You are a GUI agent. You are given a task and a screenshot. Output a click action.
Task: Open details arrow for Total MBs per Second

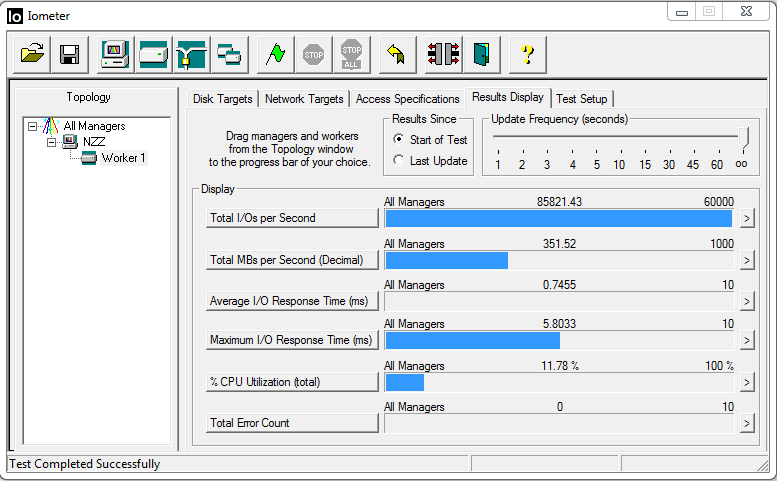click(x=747, y=261)
